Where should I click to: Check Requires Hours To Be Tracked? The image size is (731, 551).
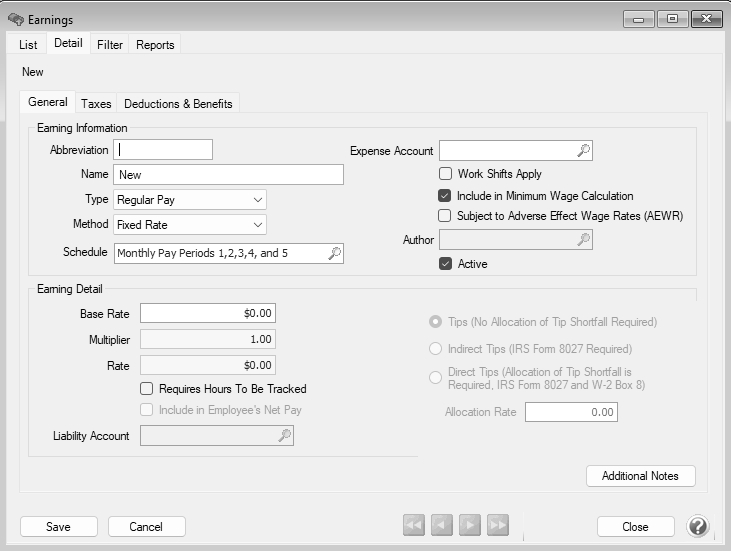pyautogui.click(x=148, y=389)
